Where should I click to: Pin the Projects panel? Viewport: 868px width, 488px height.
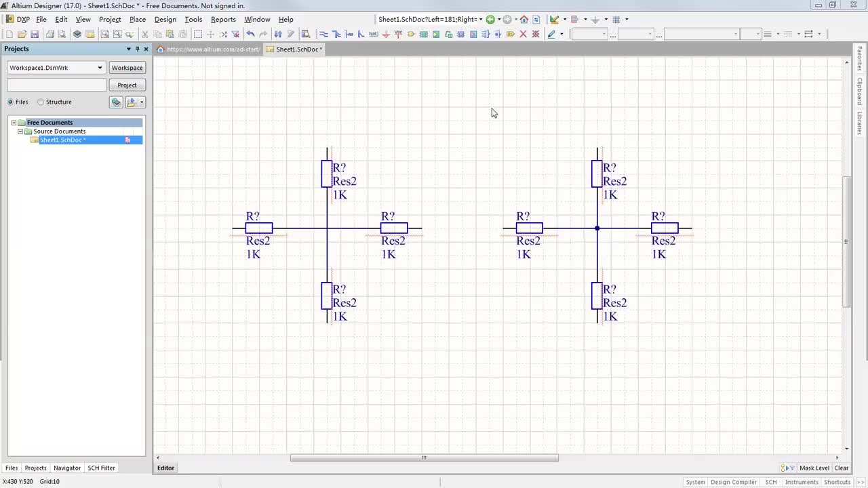click(137, 49)
